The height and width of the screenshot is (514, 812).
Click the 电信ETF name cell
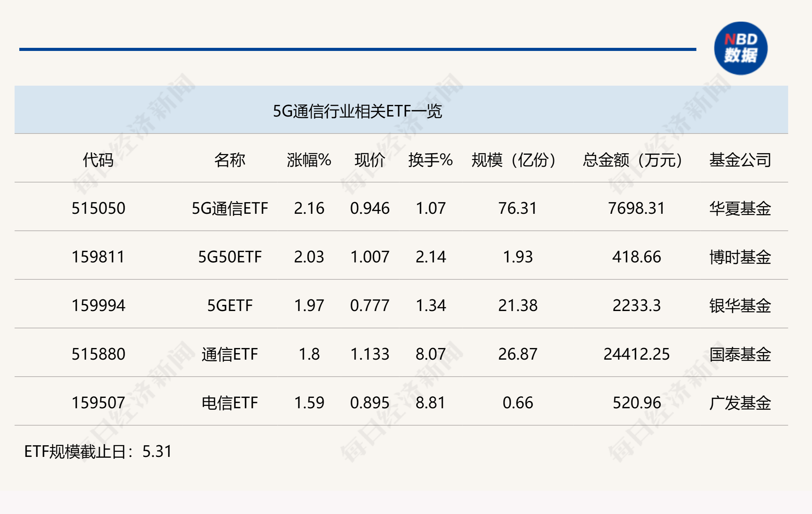[x=230, y=403]
